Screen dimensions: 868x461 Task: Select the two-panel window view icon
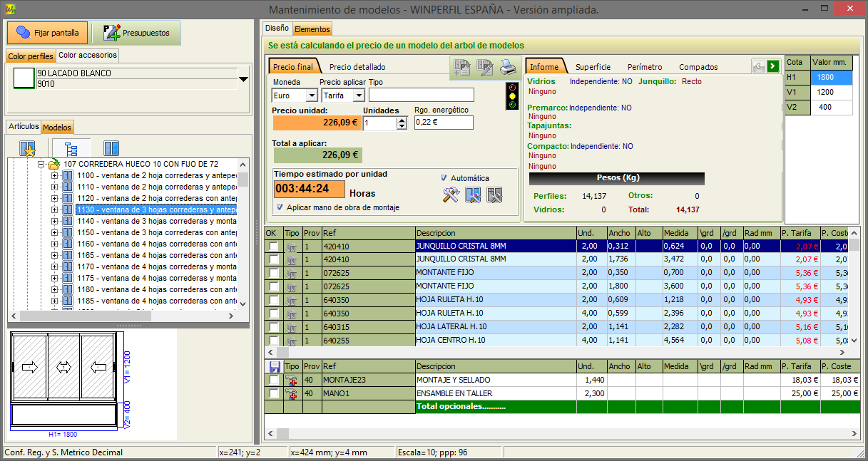click(x=111, y=148)
